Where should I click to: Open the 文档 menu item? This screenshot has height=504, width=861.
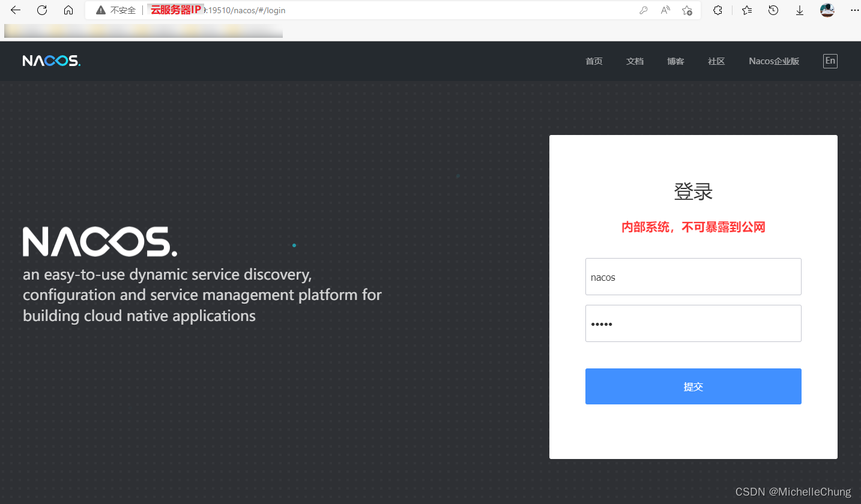point(635,61)
